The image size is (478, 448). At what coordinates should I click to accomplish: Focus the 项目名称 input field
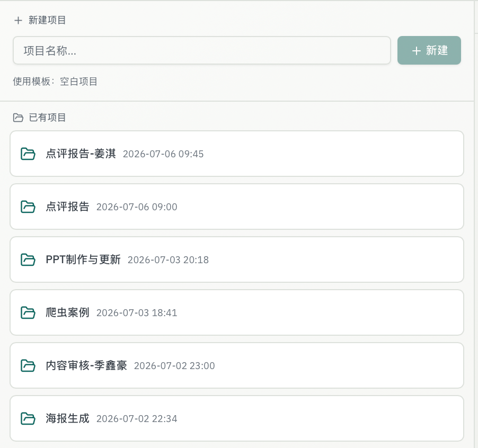coord(202,50)
